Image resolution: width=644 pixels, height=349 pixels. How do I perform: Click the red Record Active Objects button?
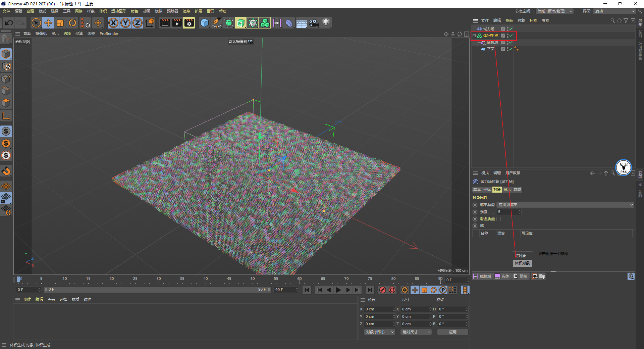click(x=382, y=290)
